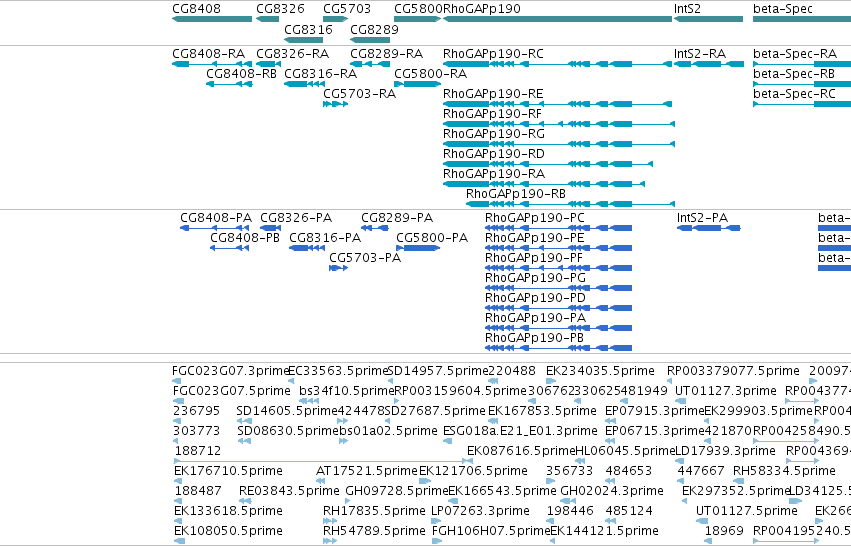Click transcript CG8289-RA
The height and width of the screenshot is (546, 851).
[370, 64]
